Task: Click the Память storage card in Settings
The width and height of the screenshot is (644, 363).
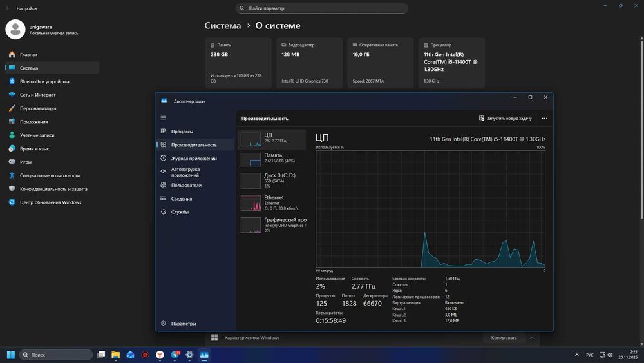Action: (238, 63)
